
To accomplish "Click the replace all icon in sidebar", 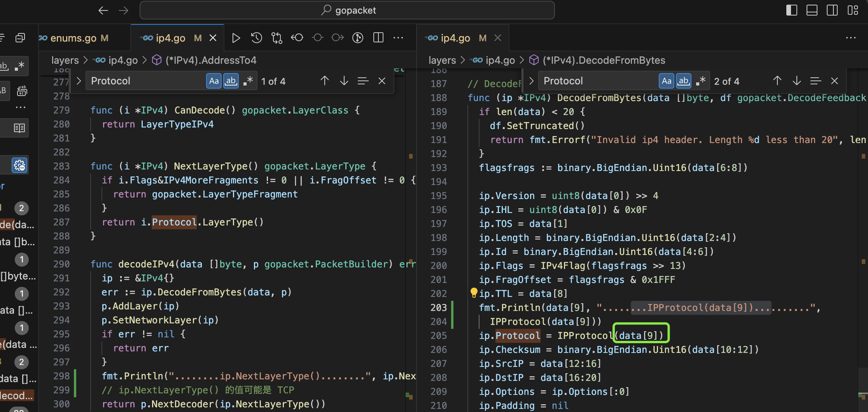I will (22, 91).
